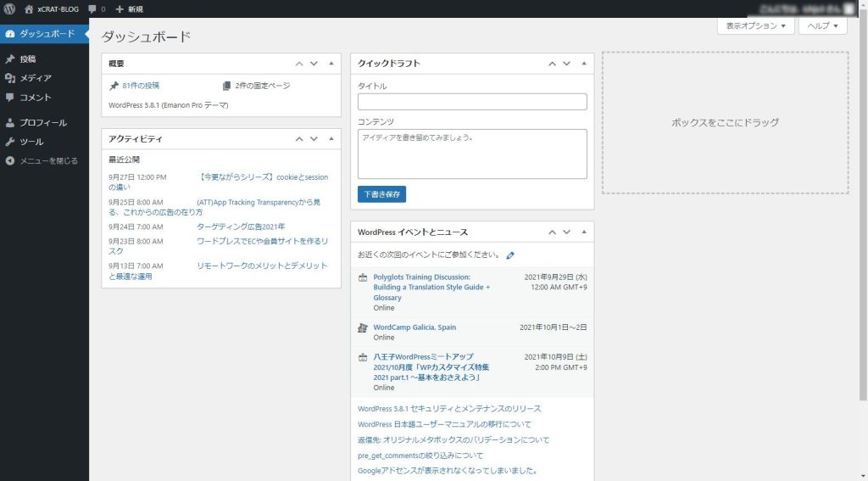Move the アクティビティ box down with its arrow
Image resolution: width=868 pixels, height=481 pixels.
pos(314,139)
